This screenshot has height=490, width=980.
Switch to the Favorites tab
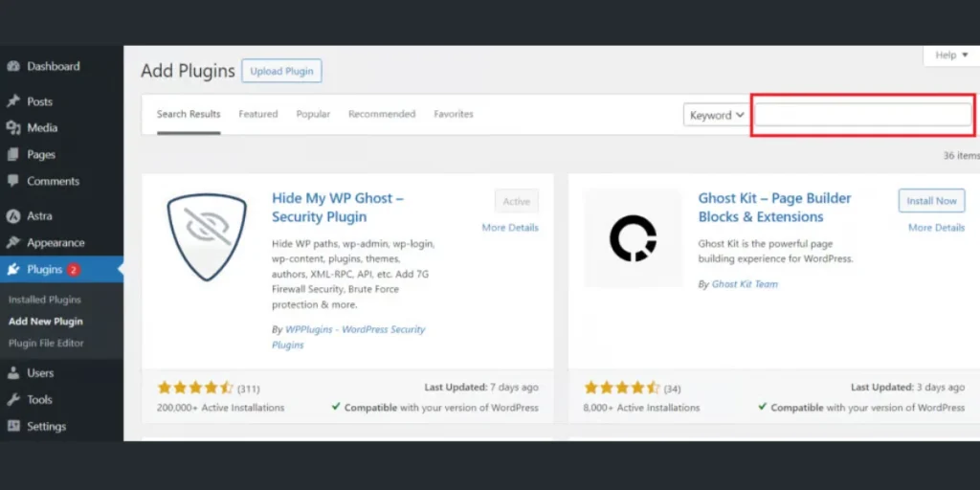pyautogui.click(x=454, y=115)
